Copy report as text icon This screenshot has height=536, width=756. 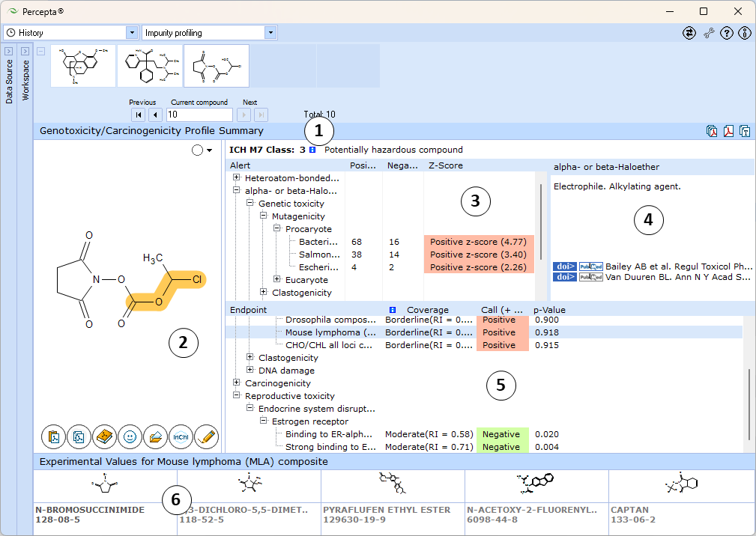coord(745,131)
